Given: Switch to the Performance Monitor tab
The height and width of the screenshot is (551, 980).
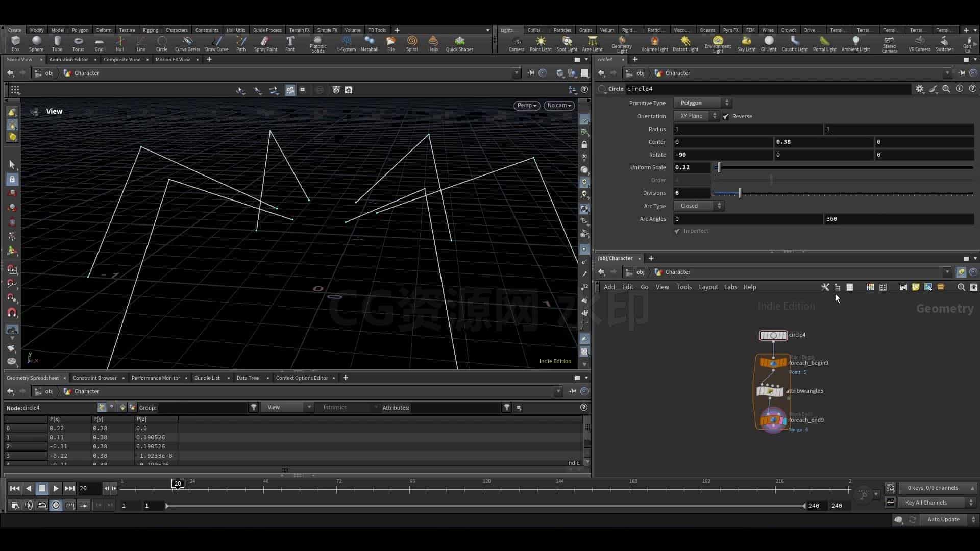Looking at the screenshot, I should click(x=156, y=378).
